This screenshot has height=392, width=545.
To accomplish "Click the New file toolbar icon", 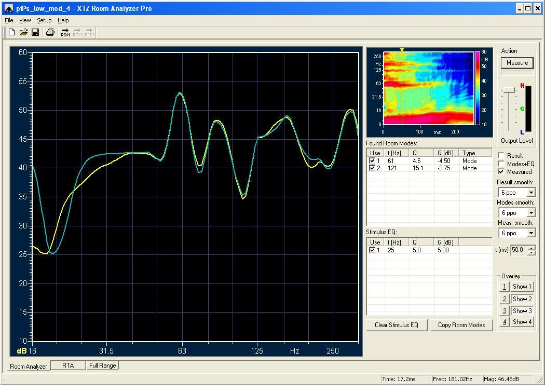I will (x=11, y=32).
